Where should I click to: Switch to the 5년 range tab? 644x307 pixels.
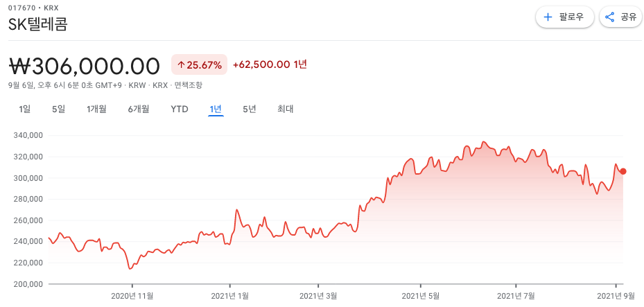click(x=250, y=109)
